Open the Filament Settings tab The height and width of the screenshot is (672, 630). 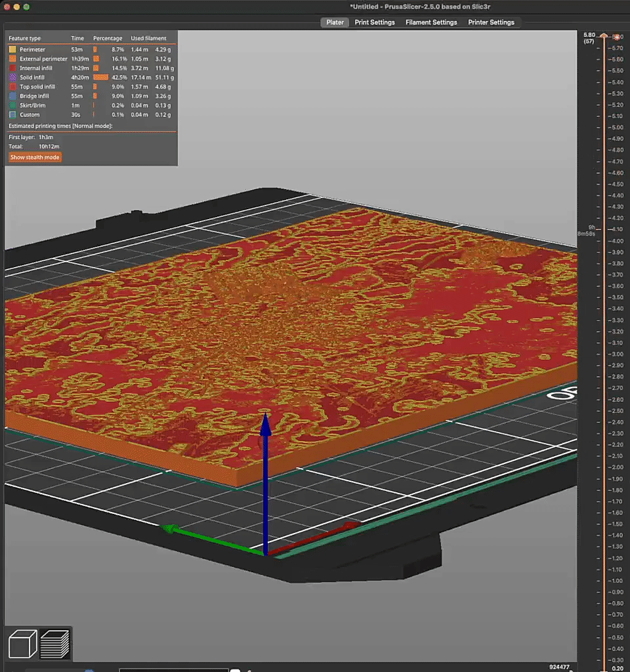coord(431,22)
